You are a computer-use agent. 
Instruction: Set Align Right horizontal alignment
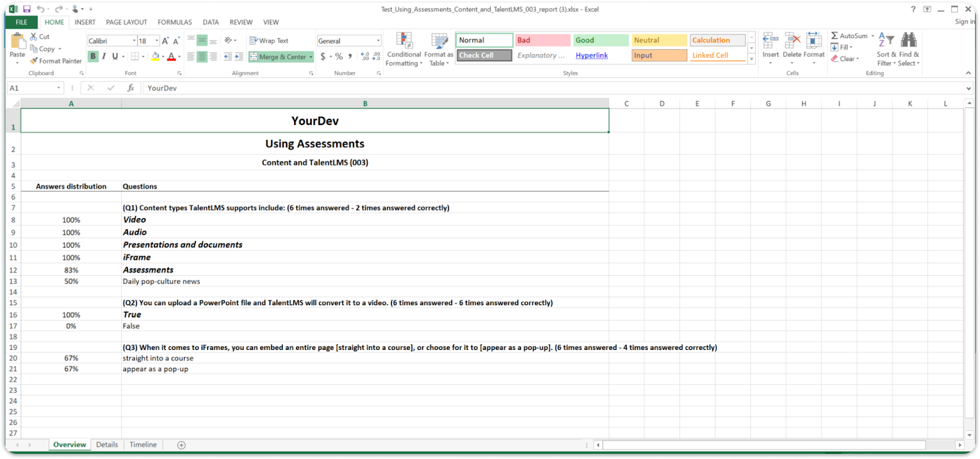213,56
